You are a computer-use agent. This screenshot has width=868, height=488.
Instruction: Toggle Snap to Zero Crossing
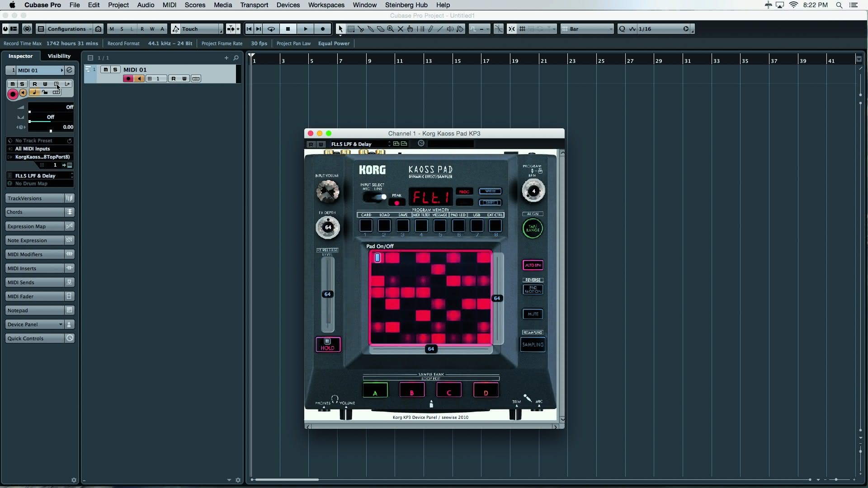point(498,29)
